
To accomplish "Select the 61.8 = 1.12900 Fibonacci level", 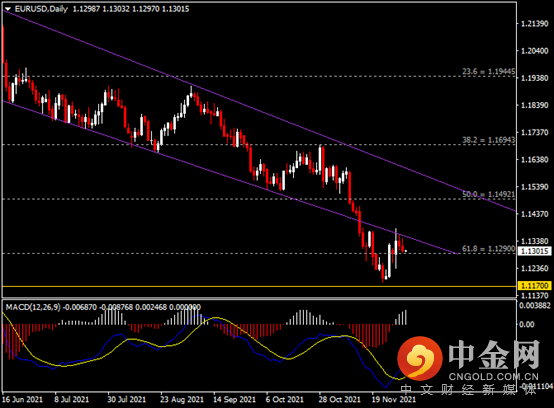I will (x=488, y=249).
